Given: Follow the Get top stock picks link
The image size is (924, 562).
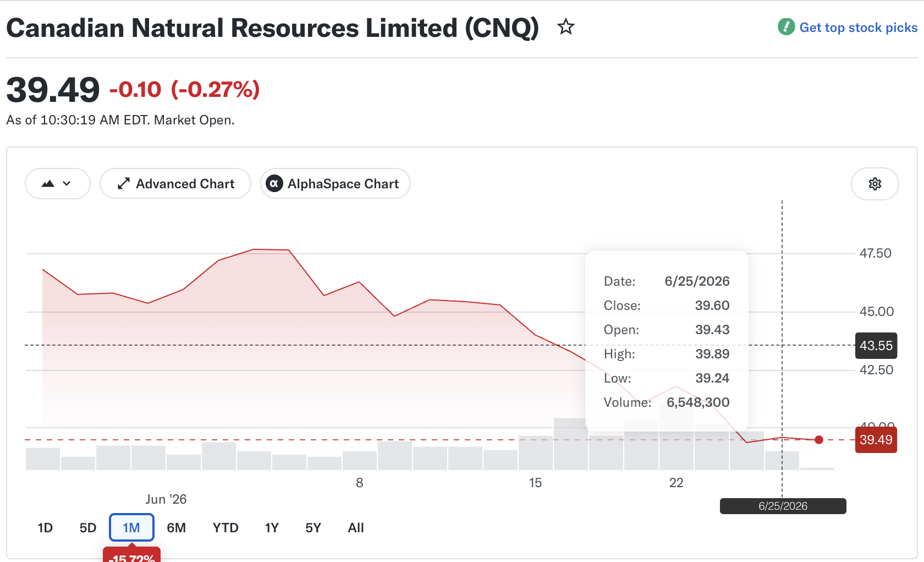Looking at the screenshot, I should [x=858, y=28].
